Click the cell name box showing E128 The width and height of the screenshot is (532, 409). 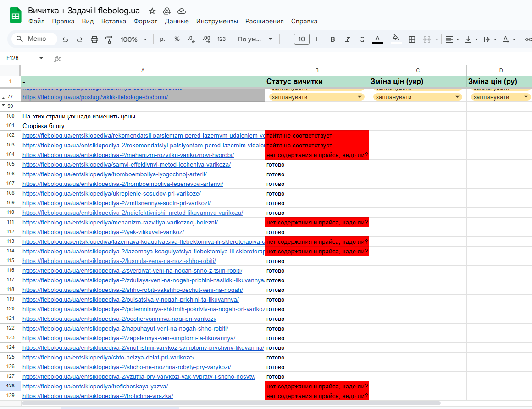coord(24,58)
